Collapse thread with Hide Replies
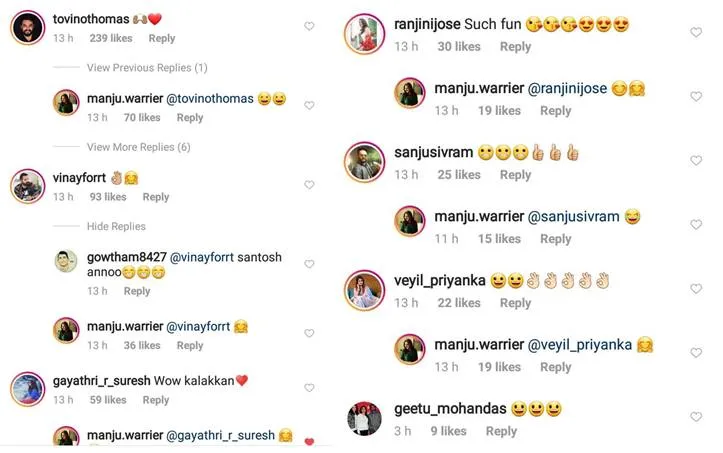 116,226
